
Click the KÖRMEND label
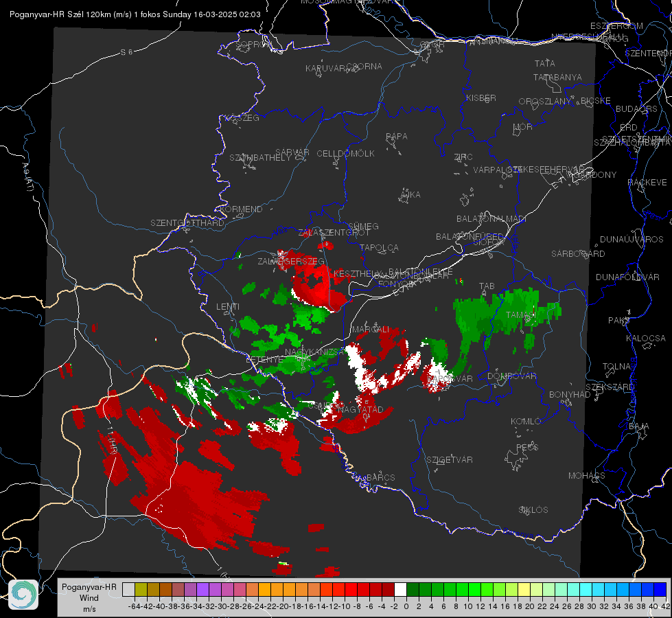tap(240, 209)
